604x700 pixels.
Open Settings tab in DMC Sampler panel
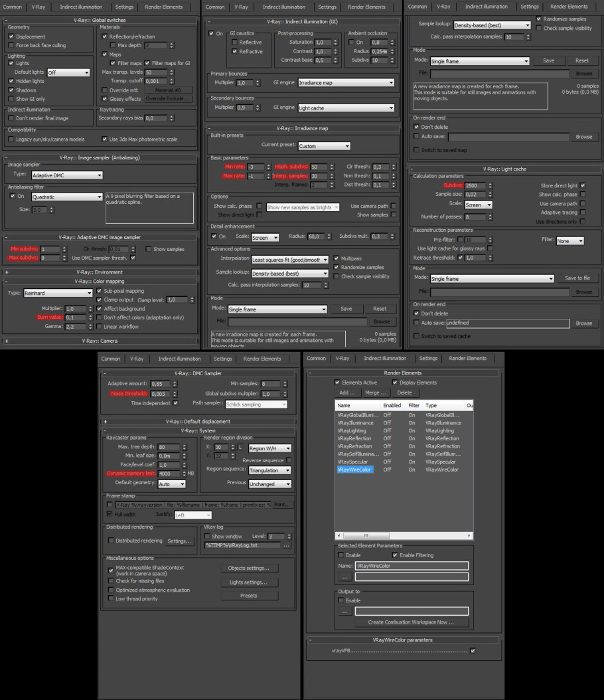click(222, 359)
